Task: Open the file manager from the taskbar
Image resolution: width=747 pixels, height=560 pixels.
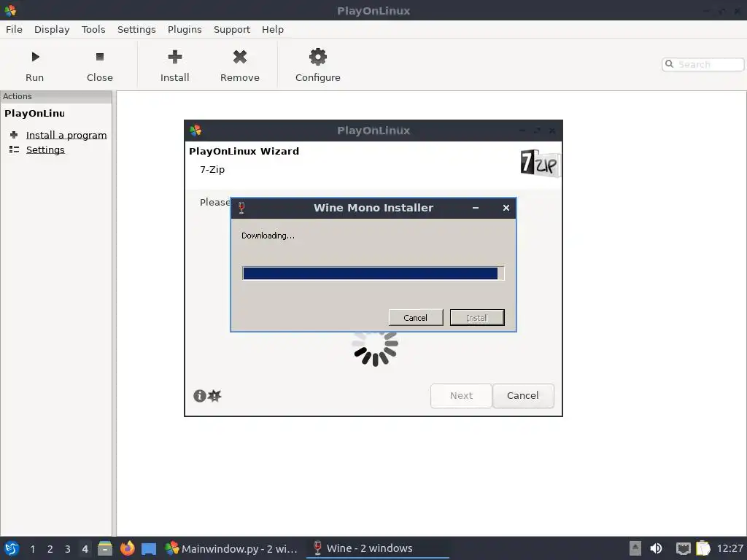Action: [105, 548]
